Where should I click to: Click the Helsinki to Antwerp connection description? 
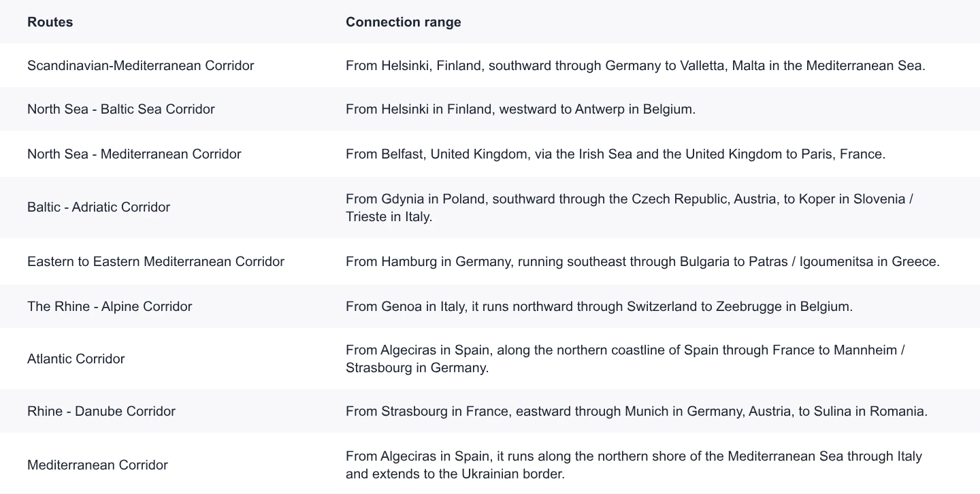coord(520,109)
